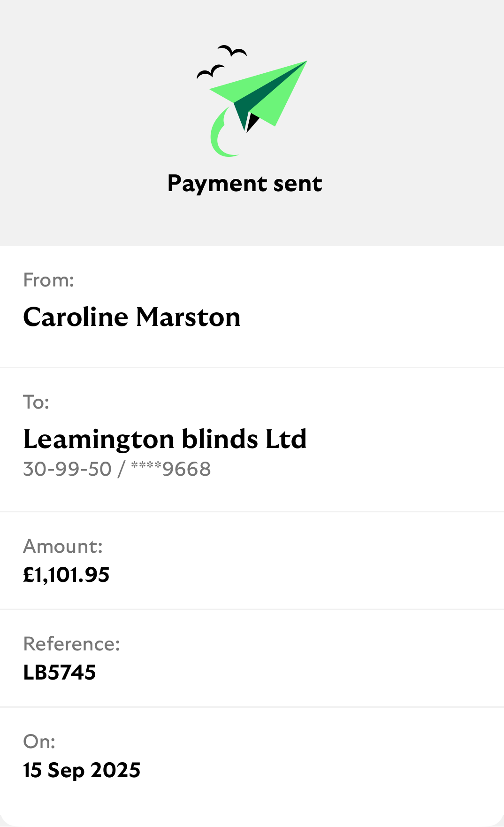
Task: Select the "Payment sent" heading
Action: 244,183
